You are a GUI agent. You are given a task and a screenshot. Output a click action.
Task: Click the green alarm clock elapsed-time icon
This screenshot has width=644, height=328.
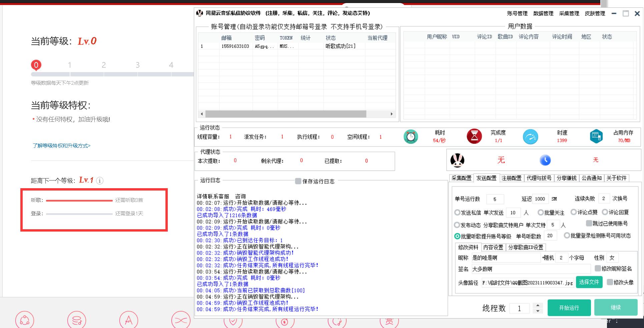pos(411,137)
